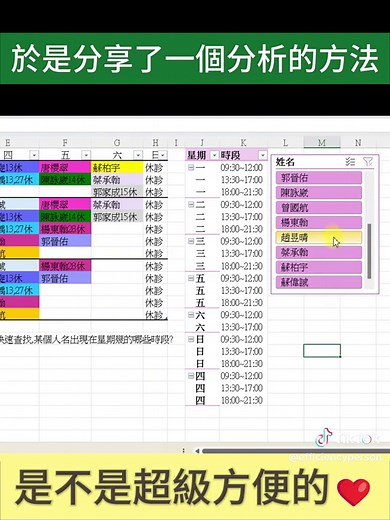Select 蔡承翰 in the name slicer
The width and height of the screenshot is (390, 520).
tap(319, 252)
